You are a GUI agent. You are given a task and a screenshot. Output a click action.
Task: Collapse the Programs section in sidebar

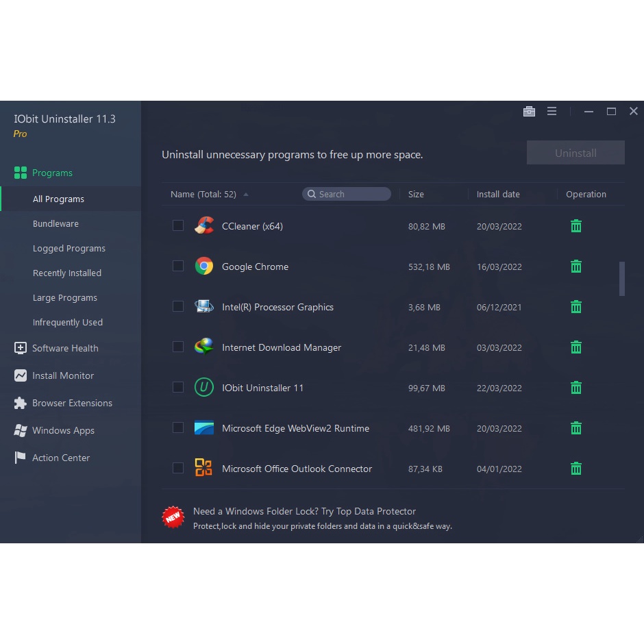(x=52, y=173)
